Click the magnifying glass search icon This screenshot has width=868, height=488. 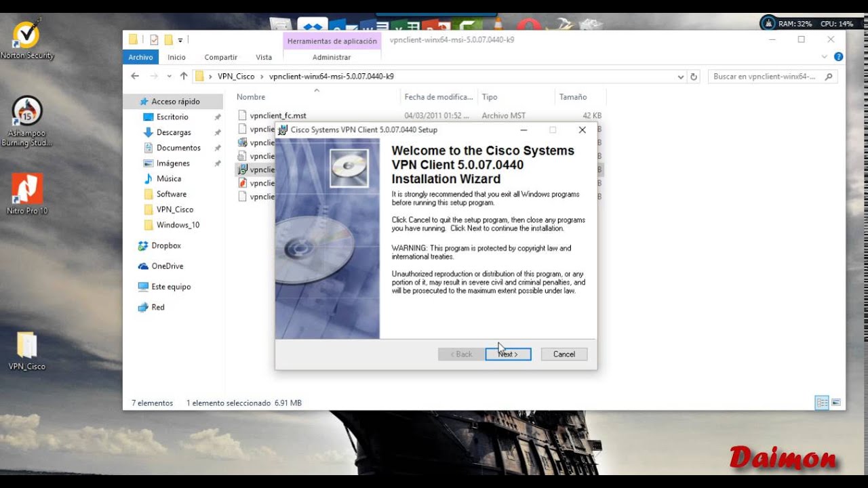829,77
